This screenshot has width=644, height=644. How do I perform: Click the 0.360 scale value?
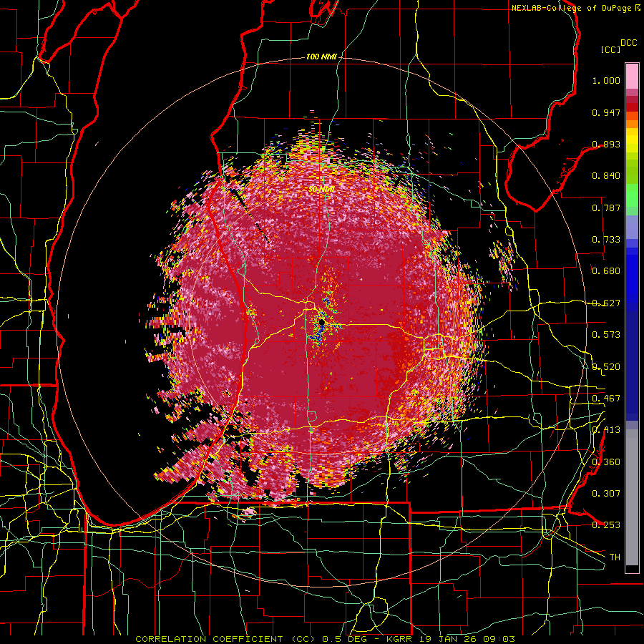(x=606, y=462)
